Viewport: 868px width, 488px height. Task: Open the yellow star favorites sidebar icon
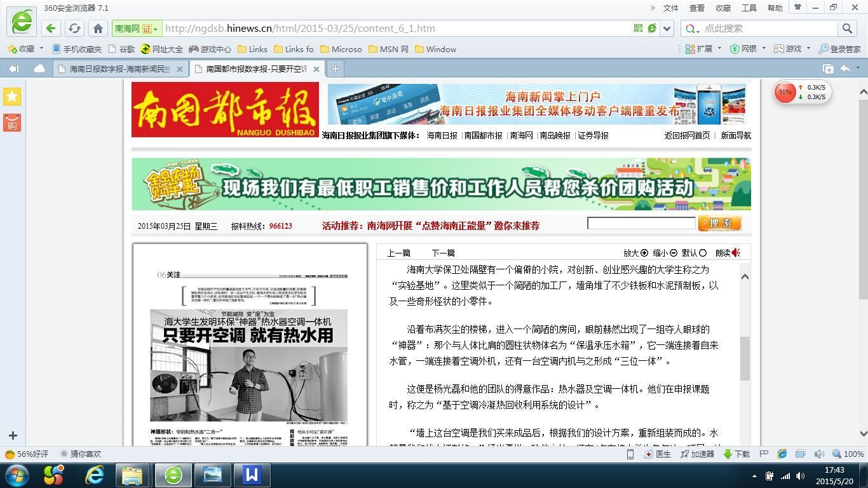(x=12, y=97)
